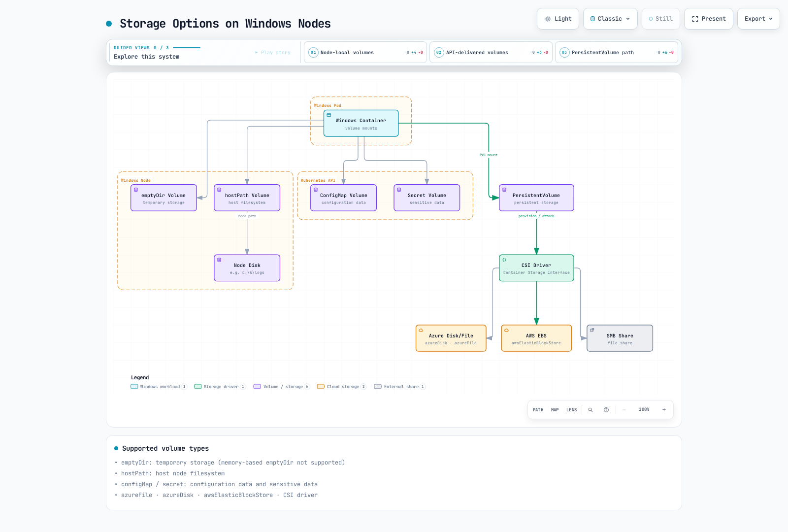Viewport: 788px width, 532px height.
Task: Enter Present mode
Action: (709, 19)
